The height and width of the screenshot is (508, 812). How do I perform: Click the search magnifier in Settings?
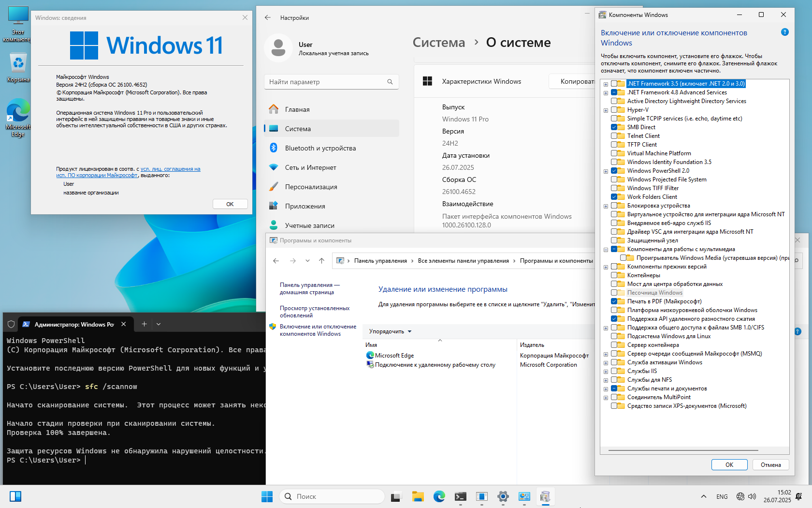(x=390, y=82)
